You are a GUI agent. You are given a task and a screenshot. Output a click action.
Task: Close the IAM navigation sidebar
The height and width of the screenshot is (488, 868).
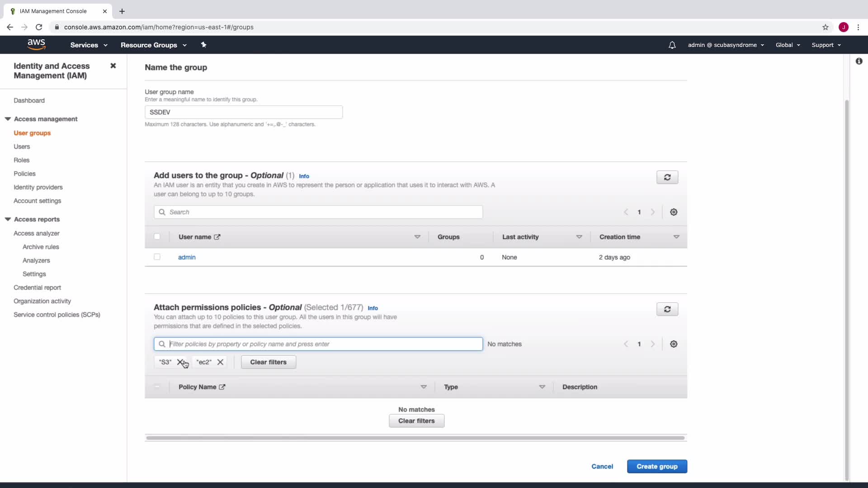[113, 66]
